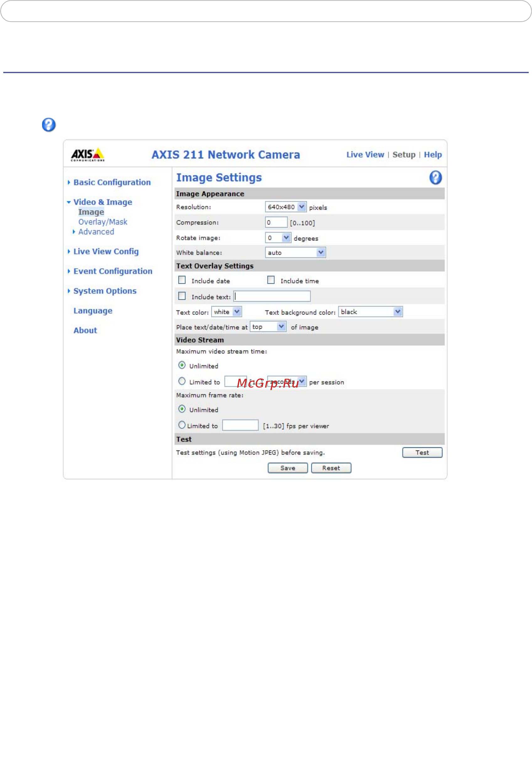Screen dimensions: 532x766
Task: Open help icon beside Image Settings title
Action: point(435,177)
